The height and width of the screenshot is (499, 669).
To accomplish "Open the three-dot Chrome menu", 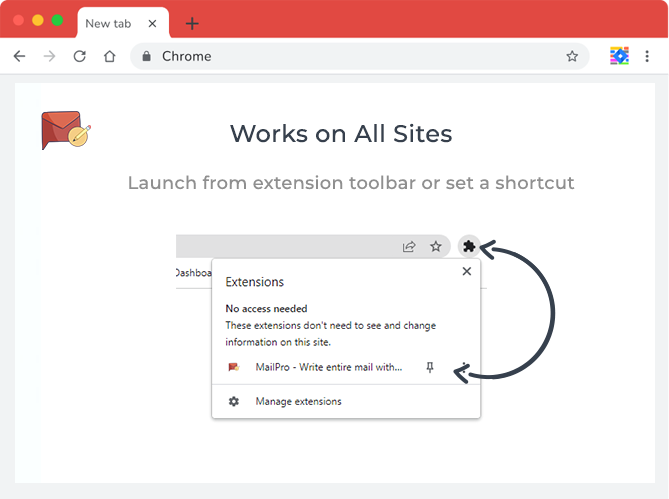I will click(x=649, y=57).
